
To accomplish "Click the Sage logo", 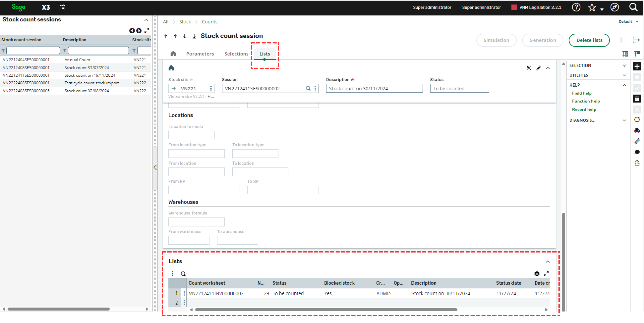I will click(x=18, y=7).
